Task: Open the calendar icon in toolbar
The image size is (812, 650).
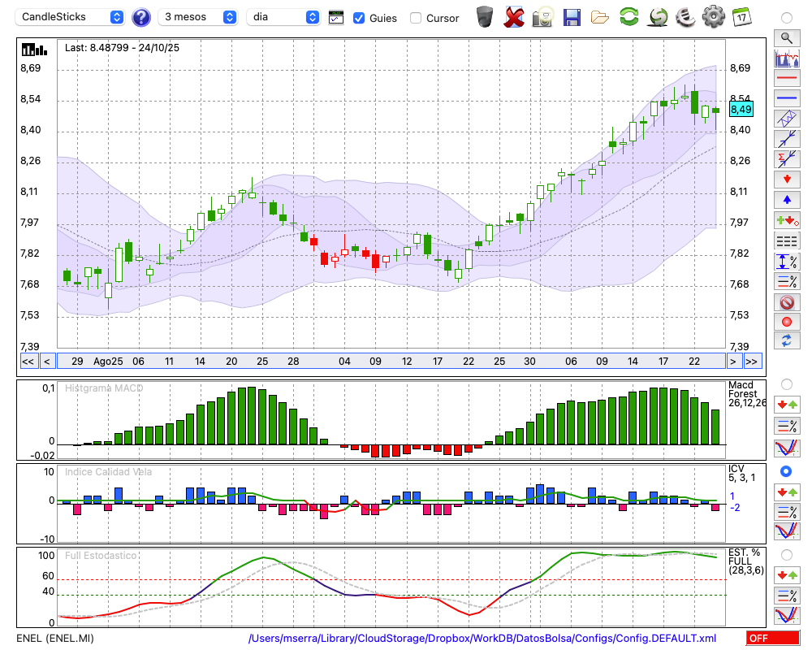Action: [741, 17]
